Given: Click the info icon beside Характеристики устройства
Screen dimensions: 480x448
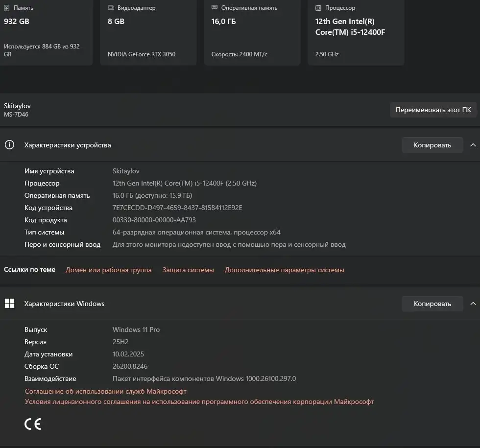Looking at the screenshot, I should [x=9, y=145].
